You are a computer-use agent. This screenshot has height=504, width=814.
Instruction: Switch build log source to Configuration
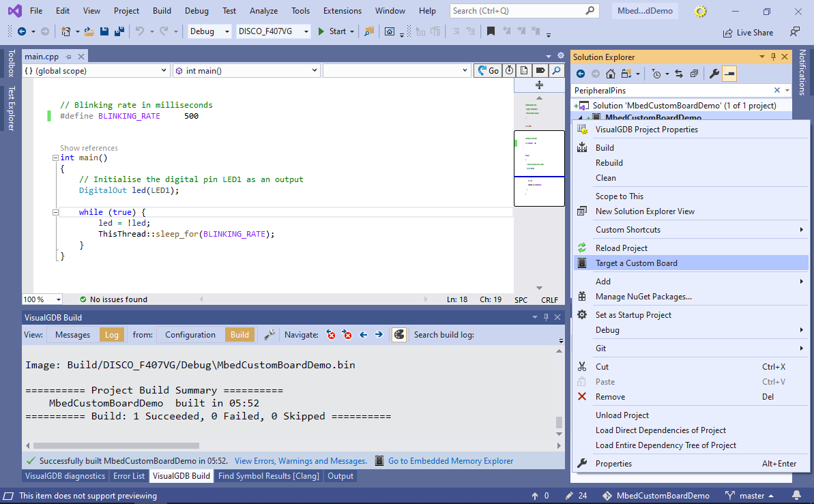click(x=190, y=335)
